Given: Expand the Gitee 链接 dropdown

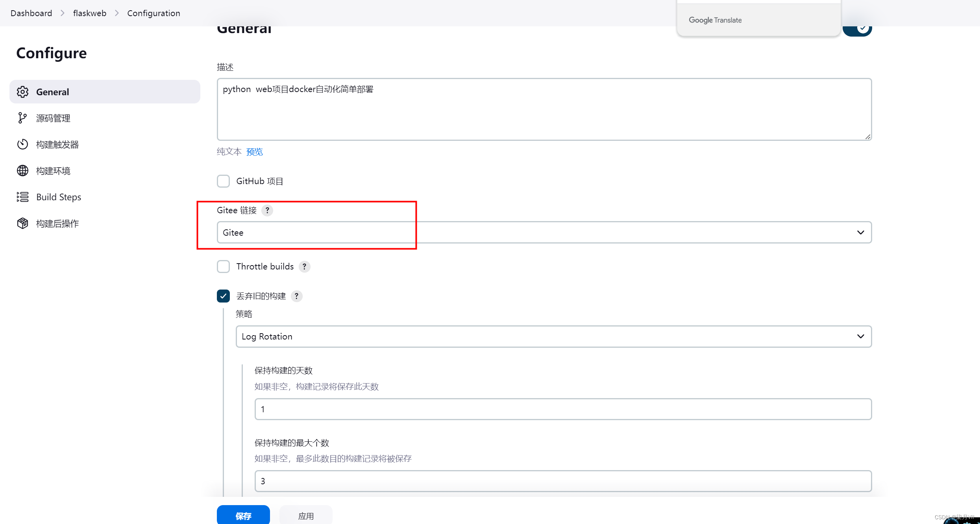Looking at the screenshot, I should coord(861,232).
